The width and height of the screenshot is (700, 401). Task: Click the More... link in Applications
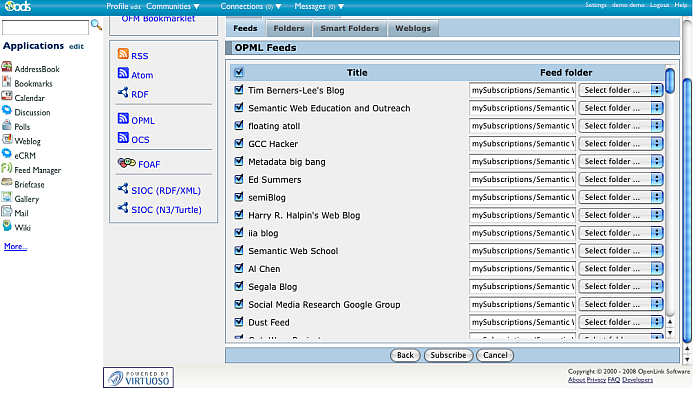click(15, 246)
